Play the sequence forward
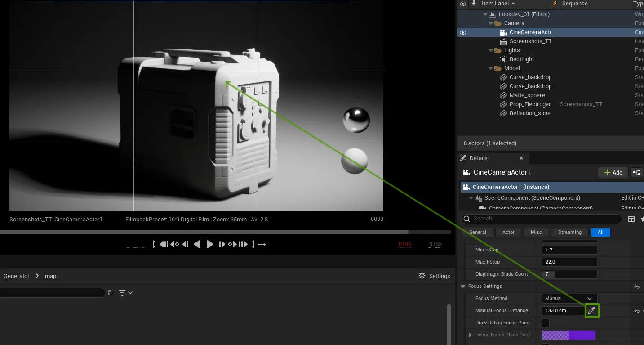This screenshot has width=644, height=345. [x=210, y=244]
